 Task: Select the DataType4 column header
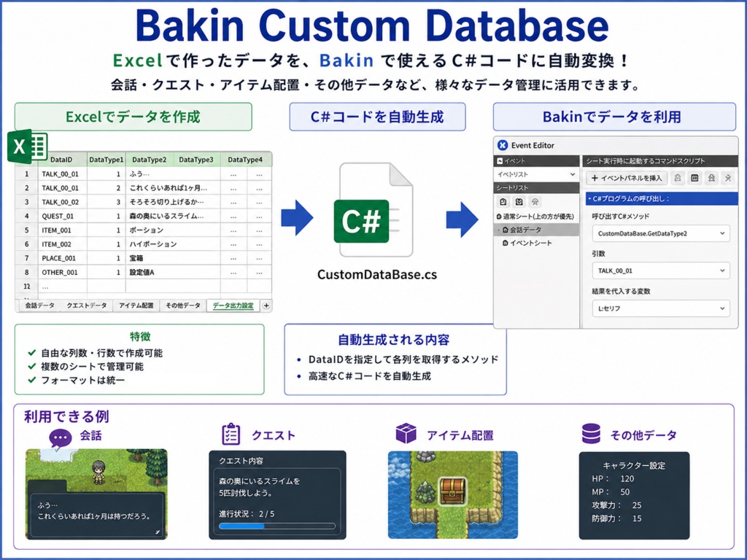245,160
